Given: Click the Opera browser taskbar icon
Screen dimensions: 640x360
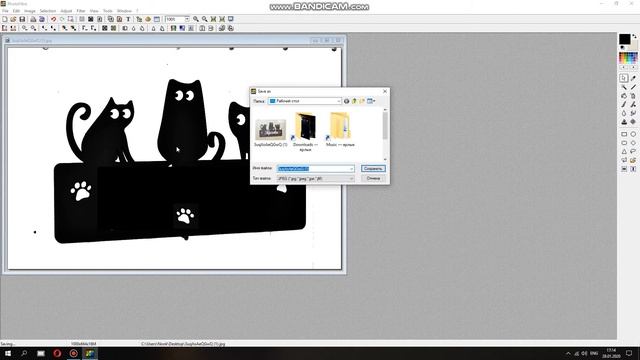Looking at the screenshot, I should [x=57, y=353].
